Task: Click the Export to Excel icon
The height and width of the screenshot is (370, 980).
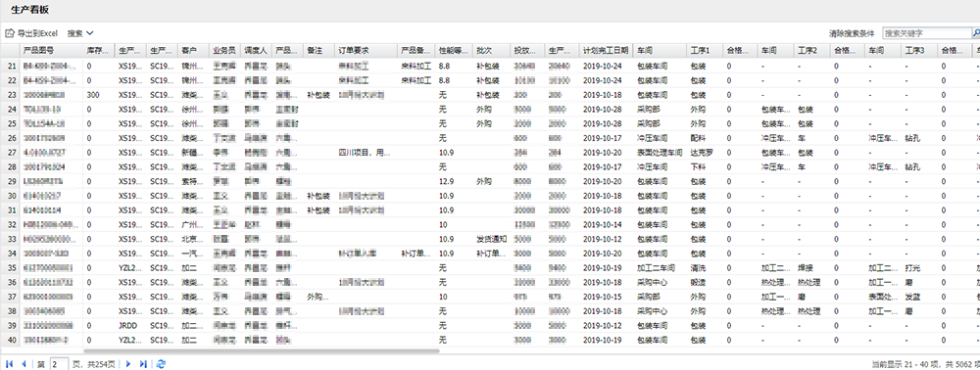Action: tap(10, 33)
